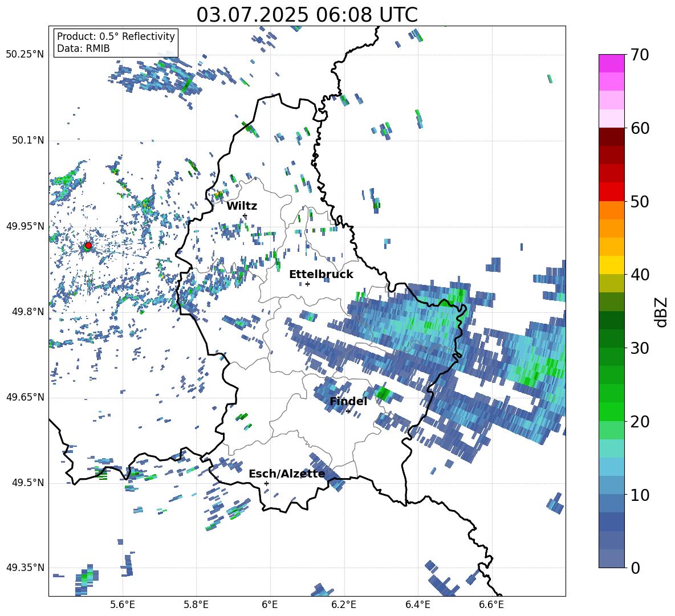Click the 6.2°E longitude label
Viewport: 675px width, 616px height.
click(344, 605)
